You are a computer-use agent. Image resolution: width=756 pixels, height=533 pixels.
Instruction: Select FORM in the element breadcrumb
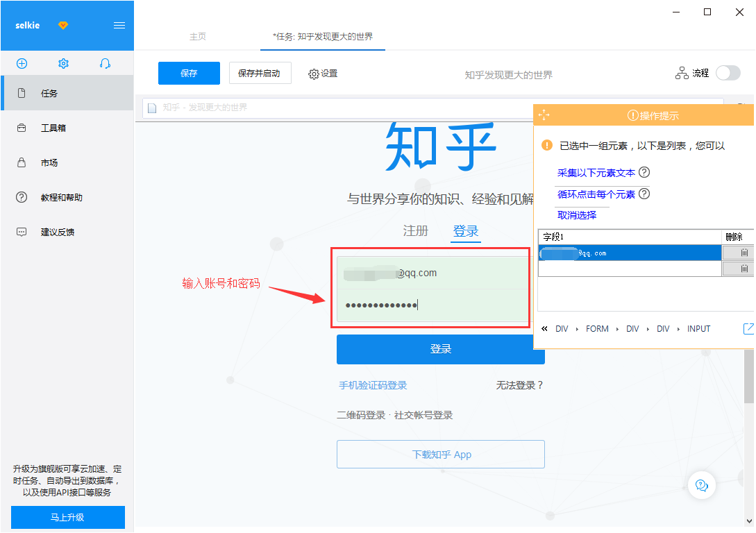(x=597, y=329)
